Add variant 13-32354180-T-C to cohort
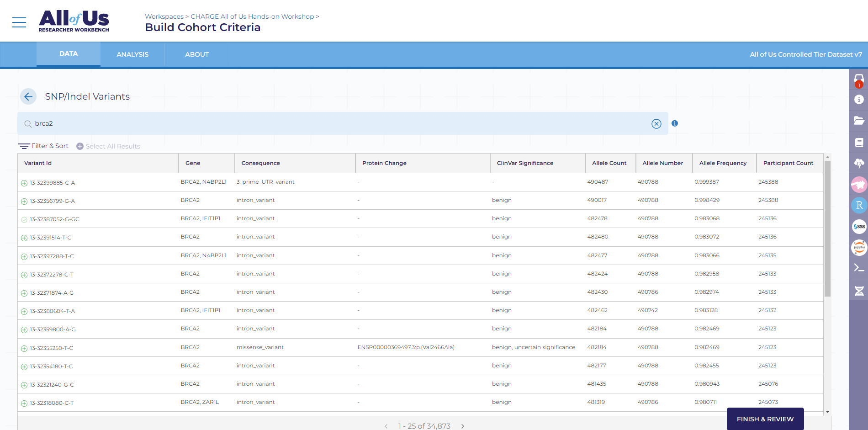The height and width of the screenshot is (430, 868). (x=24, y=366)
